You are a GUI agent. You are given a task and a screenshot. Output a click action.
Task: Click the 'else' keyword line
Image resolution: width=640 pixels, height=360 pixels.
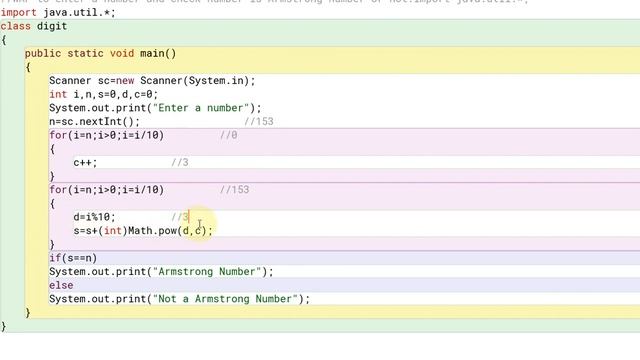click(x=61, y=285)
